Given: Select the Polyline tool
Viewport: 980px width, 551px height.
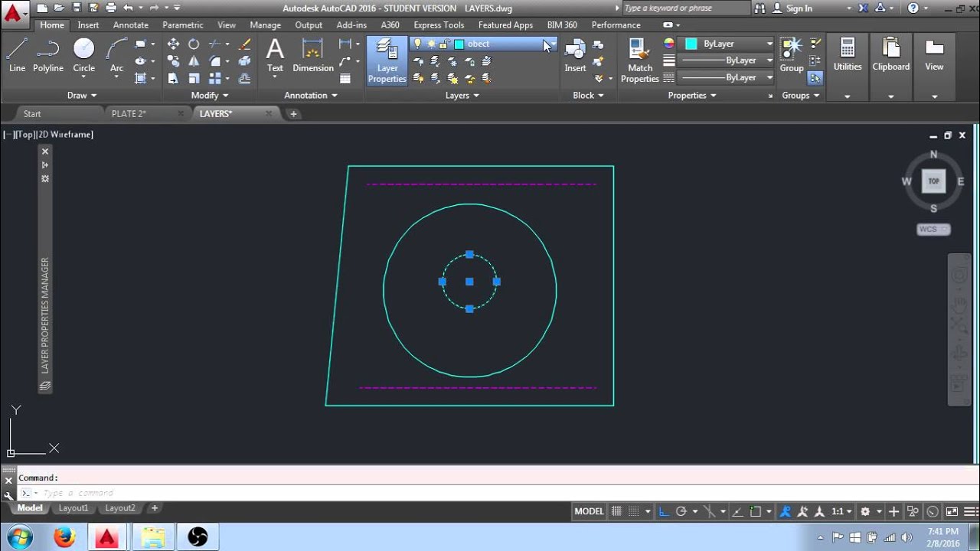Looking at the screenshot, I should pyautogui.click(x=48, y=55).
